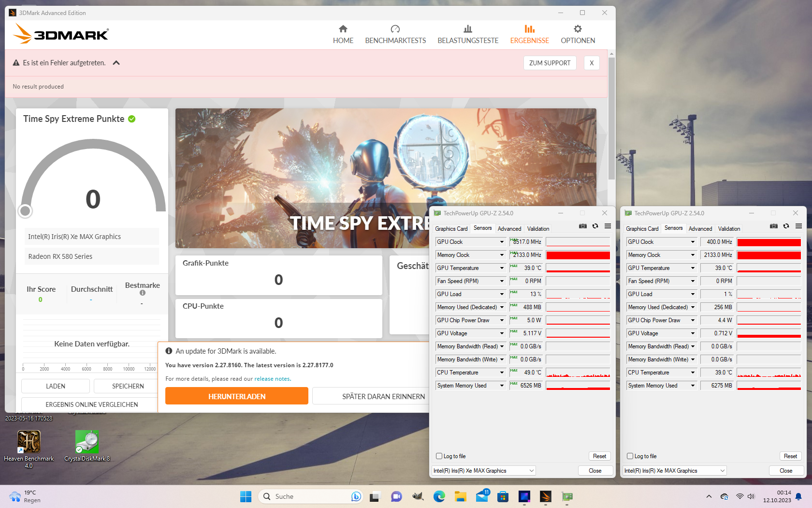Click the 3DMark vertical scrollbar thumb
Viewport: 812px width, 508px height.
[611, 119]
